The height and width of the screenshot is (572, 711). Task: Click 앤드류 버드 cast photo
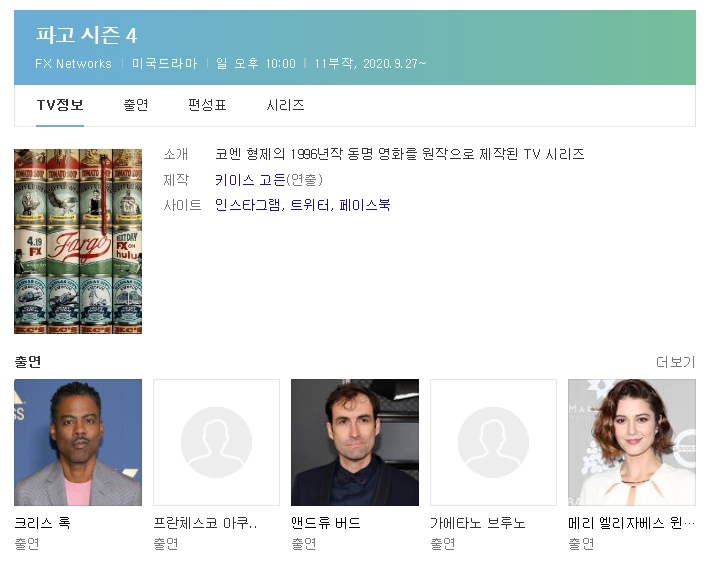pyautogui.click(x=355, y=442)
